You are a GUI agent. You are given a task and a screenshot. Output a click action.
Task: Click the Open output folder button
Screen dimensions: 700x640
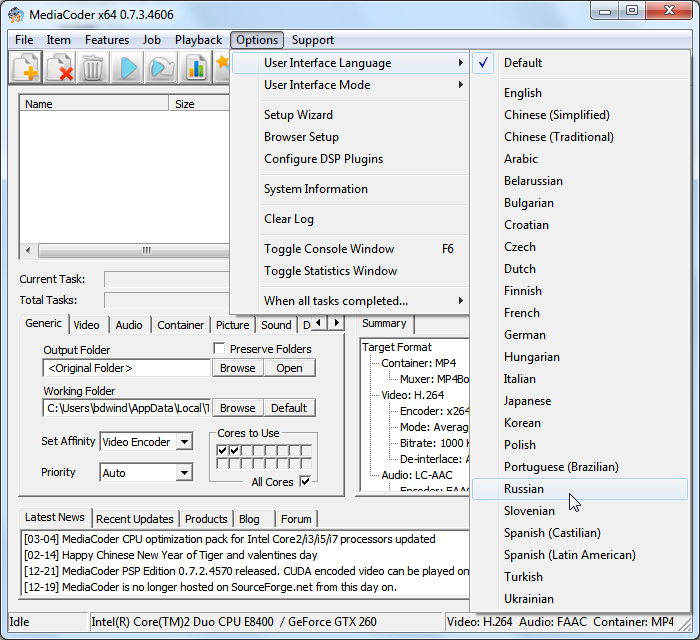tap(289, 368)
